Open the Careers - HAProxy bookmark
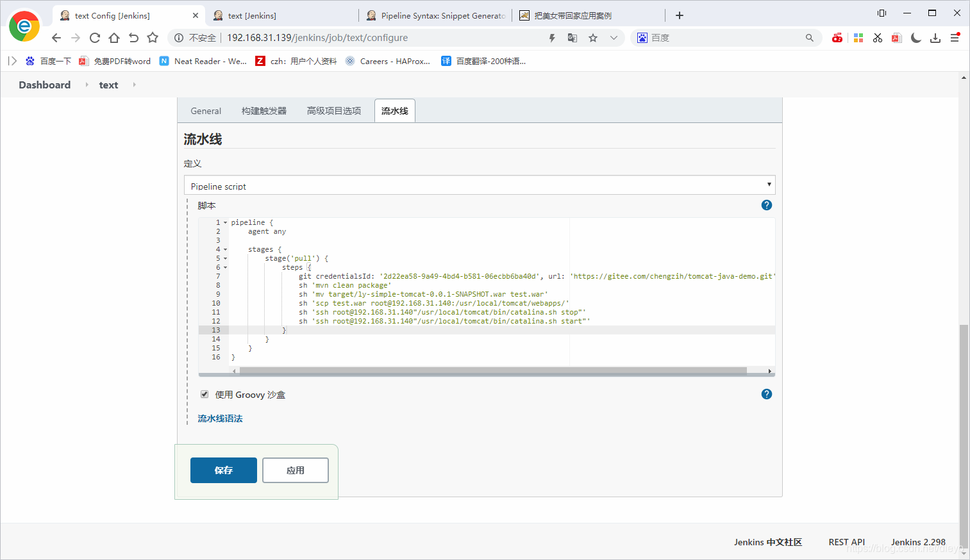 388,61
